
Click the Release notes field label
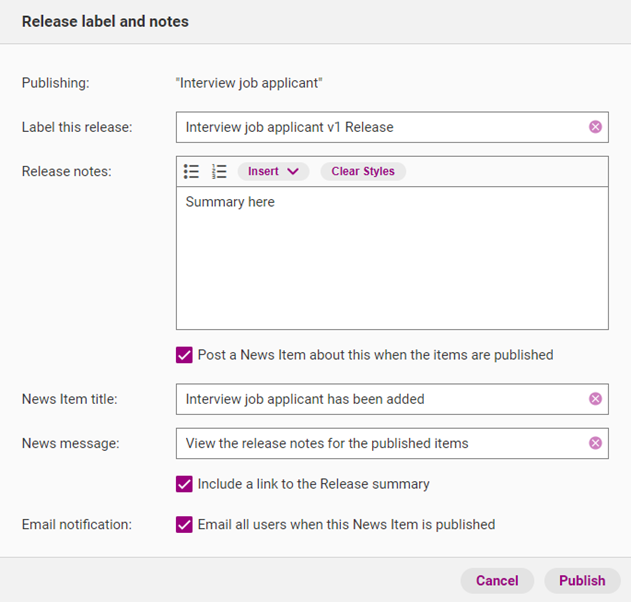(x=67, y=171)
